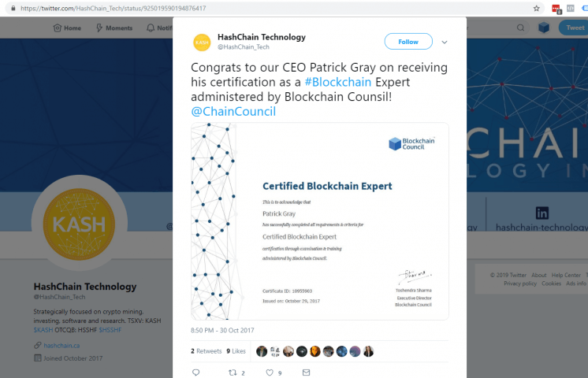Viewport: 588px width, 378px height.
Task: Open the profile avatar cube icon
Action: coord(544,28)
